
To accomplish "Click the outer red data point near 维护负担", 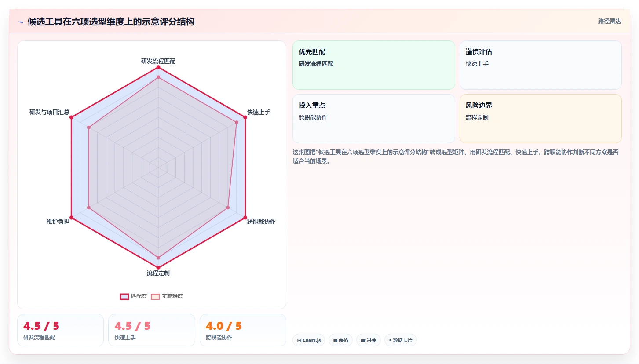I will point(71,217).
